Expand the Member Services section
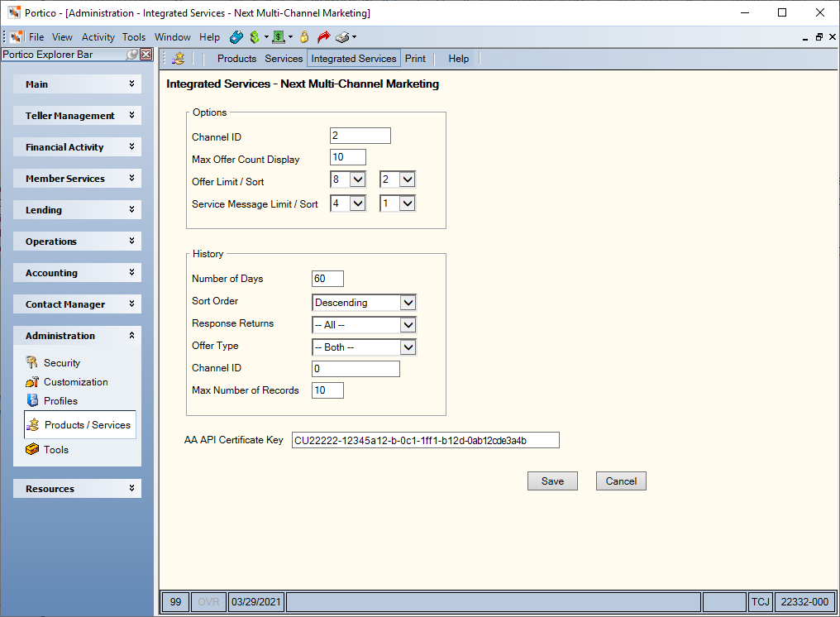 click(x=77, y=179)
